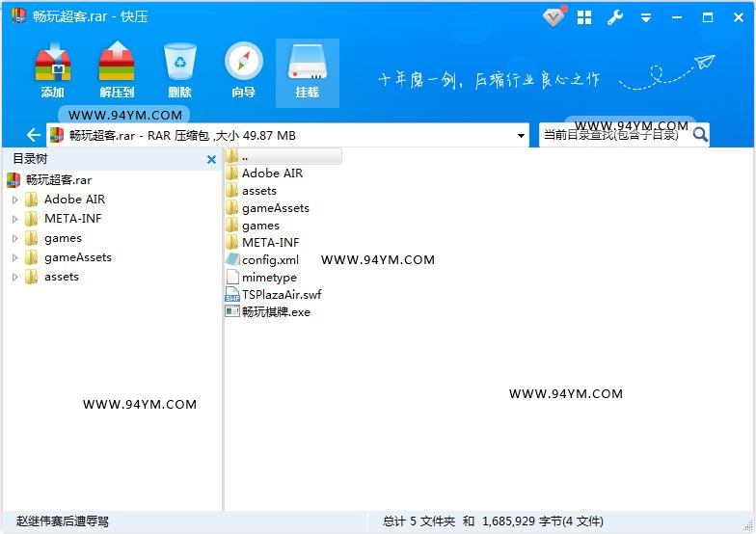Image resolution: width=756 pixels, height=534 pixels.
Task: Select games folder in directory tree
Action: pyautogui.click(x=53, y=238)
